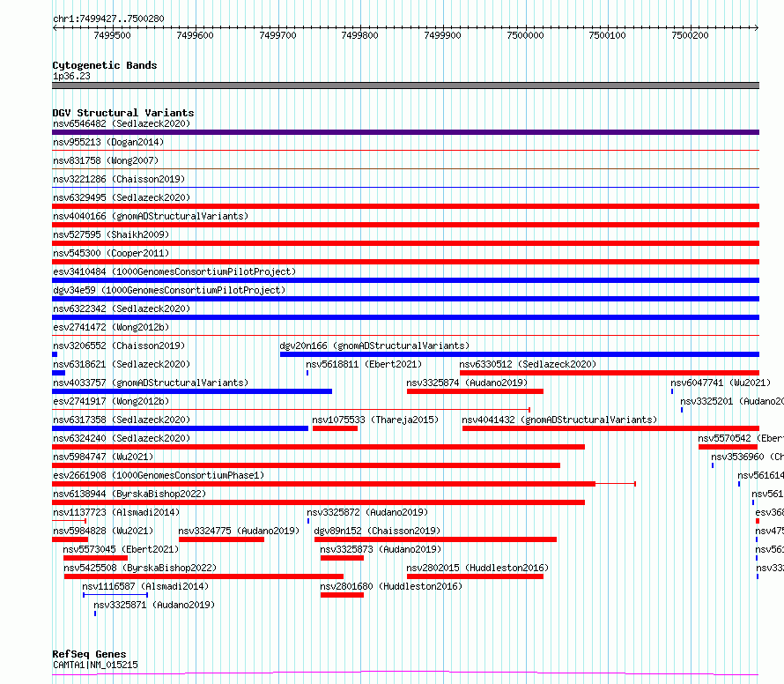Click nsv4041432 (gnomADStructuralVariants) label
The image size is (784, 684).
[559, 420]
